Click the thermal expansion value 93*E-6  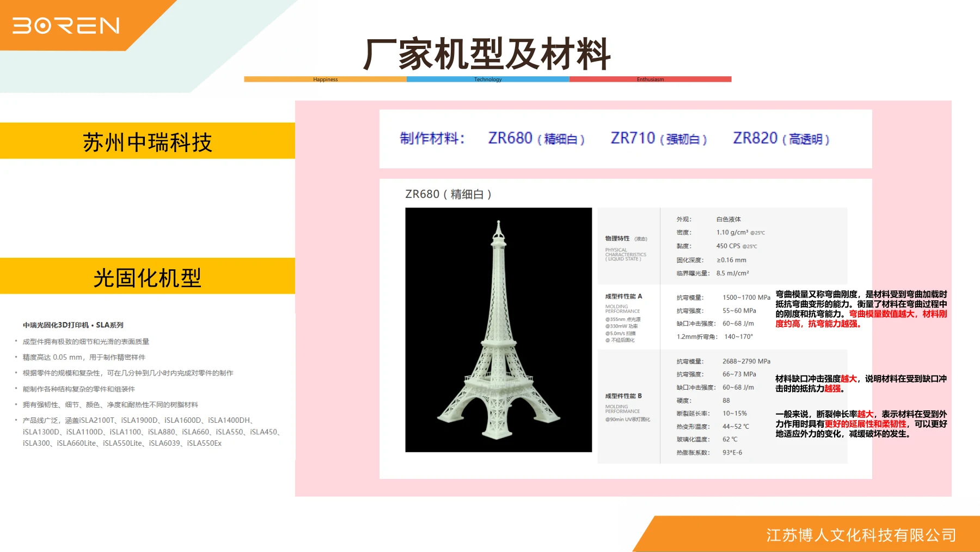732,452
